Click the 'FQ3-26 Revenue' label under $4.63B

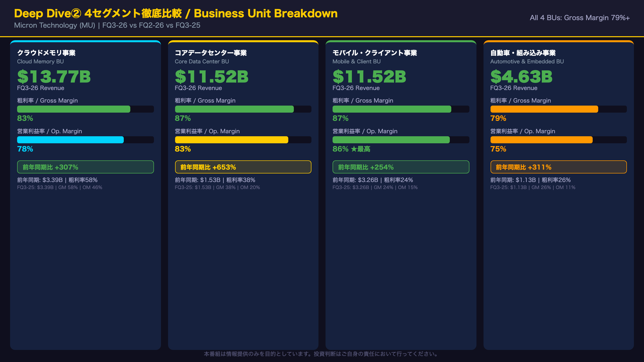tap(514, 88)
